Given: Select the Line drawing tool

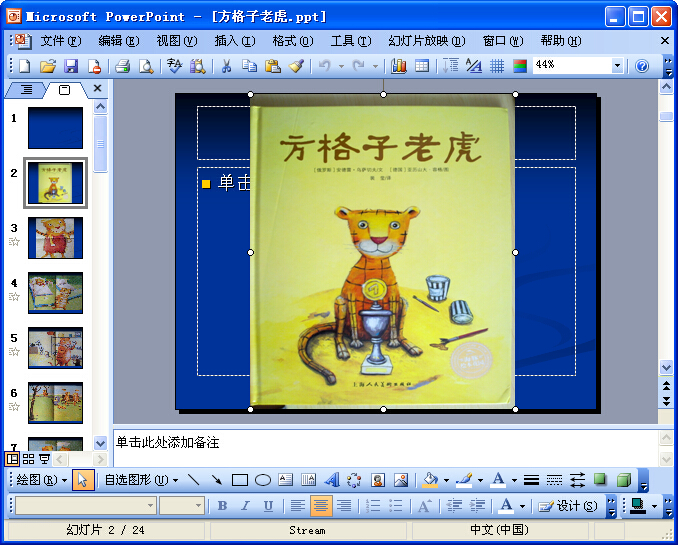Looking at the screenshot, I should (x=193, y=480).
